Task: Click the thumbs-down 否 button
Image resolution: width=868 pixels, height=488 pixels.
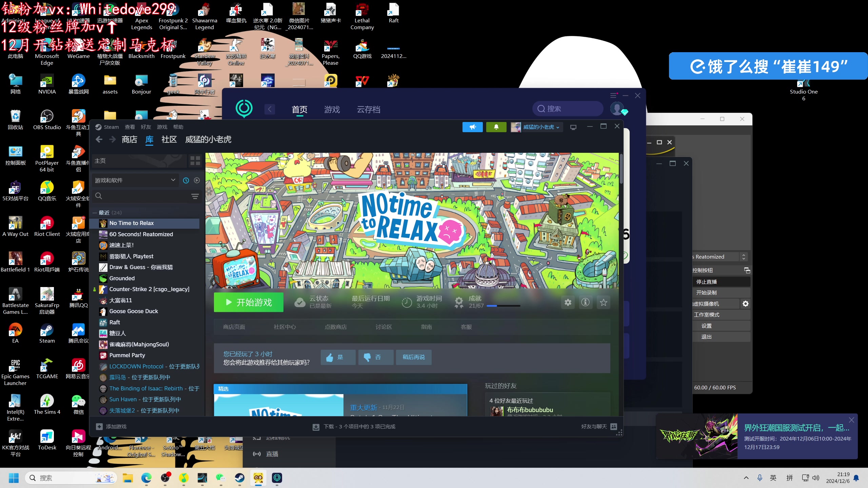Action: click(376, 357)
